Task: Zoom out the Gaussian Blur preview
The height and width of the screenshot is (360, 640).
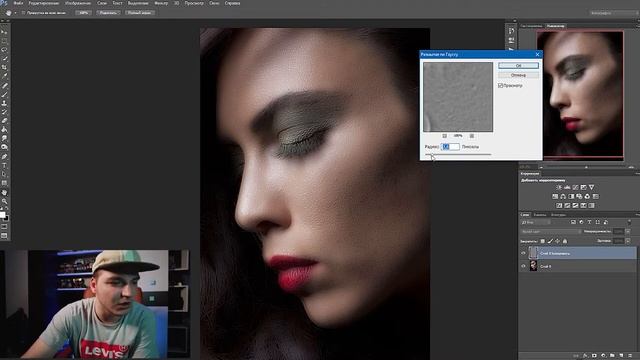Action: pyautogui.click(x=444, y=136)
